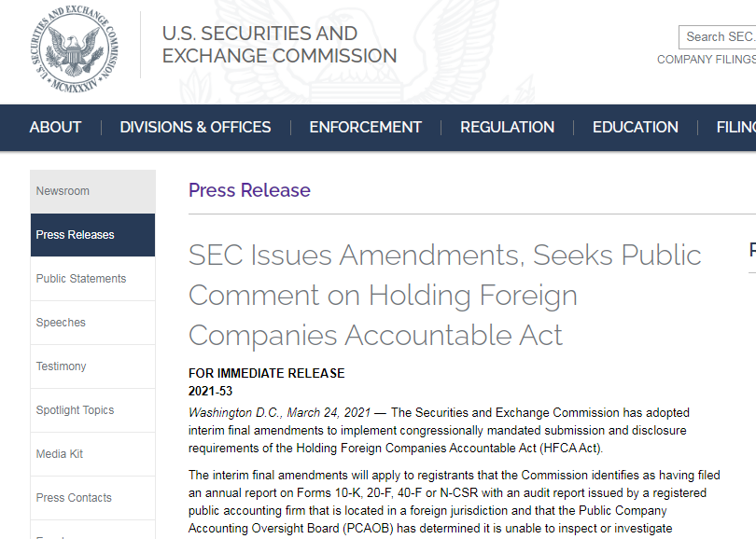
Task: Open Public Statements sidebar link
Action: [92, 279]
